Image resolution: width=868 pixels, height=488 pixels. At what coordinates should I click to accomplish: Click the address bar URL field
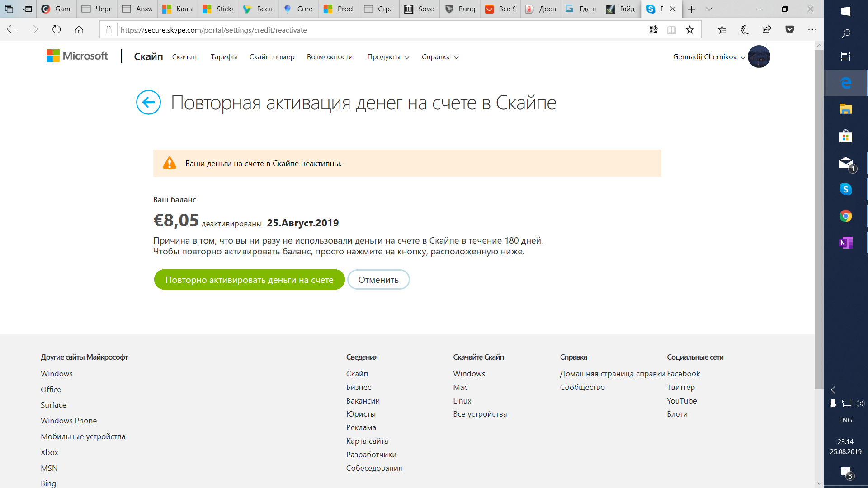tap(380, 30)
